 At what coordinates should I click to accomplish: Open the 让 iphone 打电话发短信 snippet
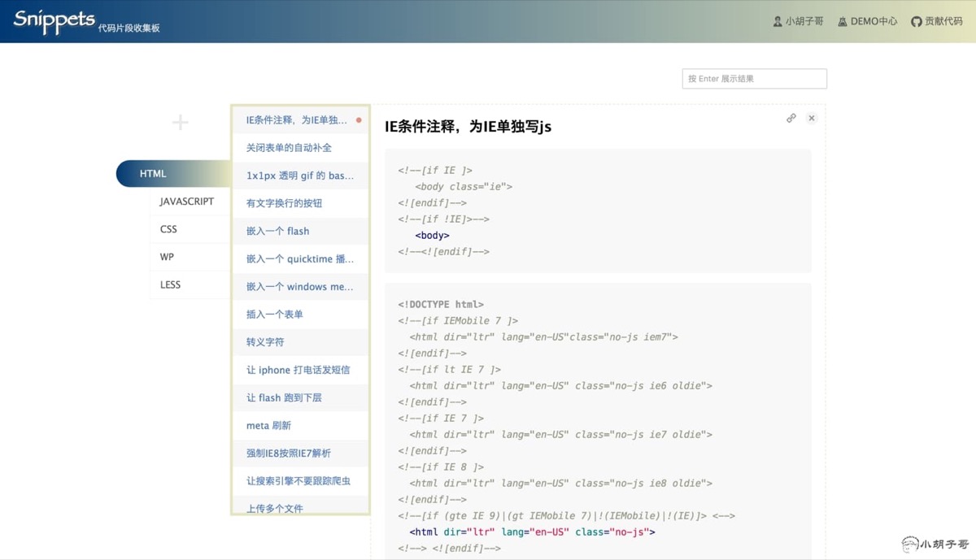298,370
